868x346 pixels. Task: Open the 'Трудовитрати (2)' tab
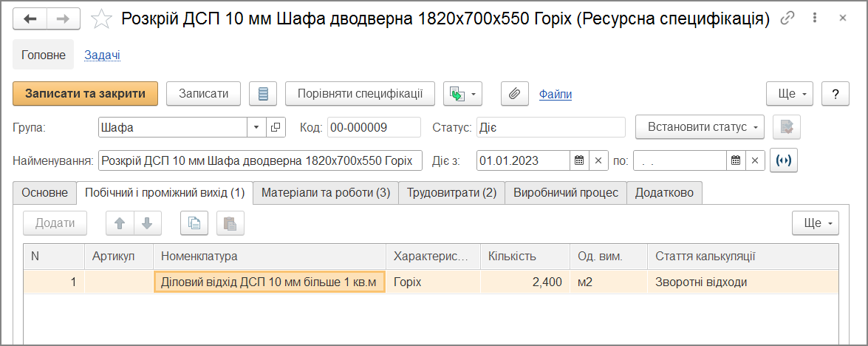454,193
